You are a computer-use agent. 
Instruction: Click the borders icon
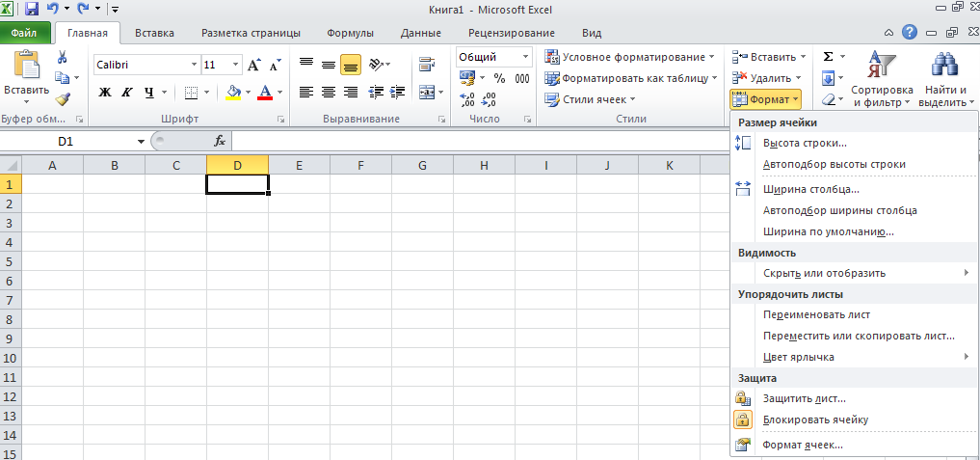192,93
